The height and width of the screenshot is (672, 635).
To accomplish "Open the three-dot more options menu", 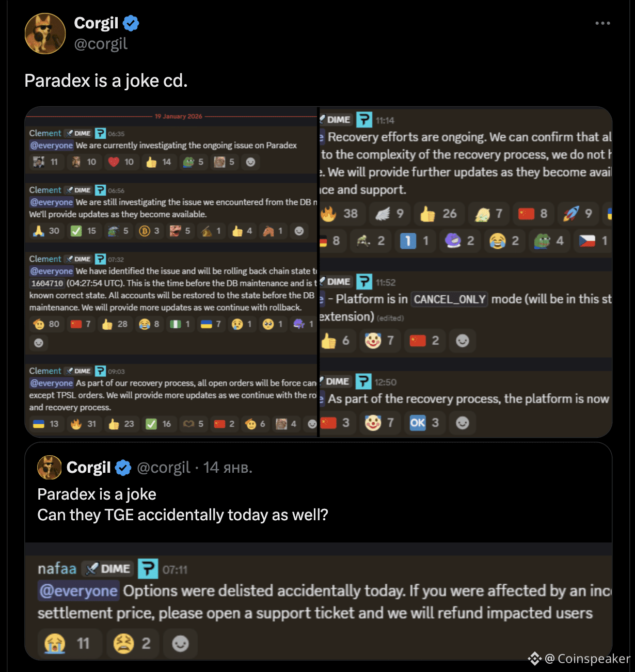I will [602, 23].
